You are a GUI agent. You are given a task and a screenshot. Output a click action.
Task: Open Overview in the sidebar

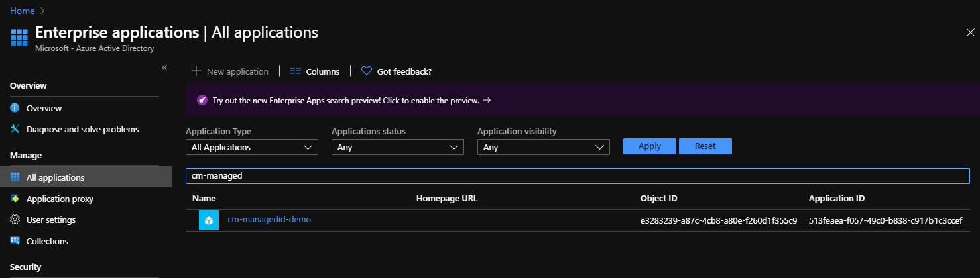coord(44,108)
